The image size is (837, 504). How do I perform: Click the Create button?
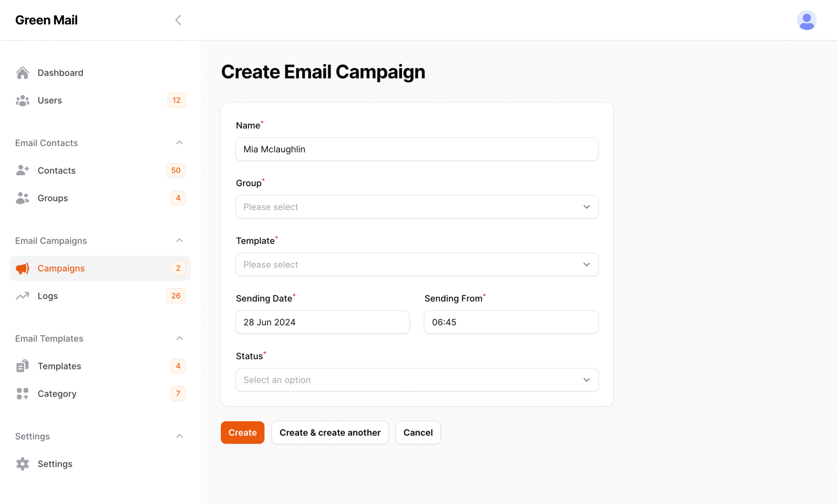[242, 432]
